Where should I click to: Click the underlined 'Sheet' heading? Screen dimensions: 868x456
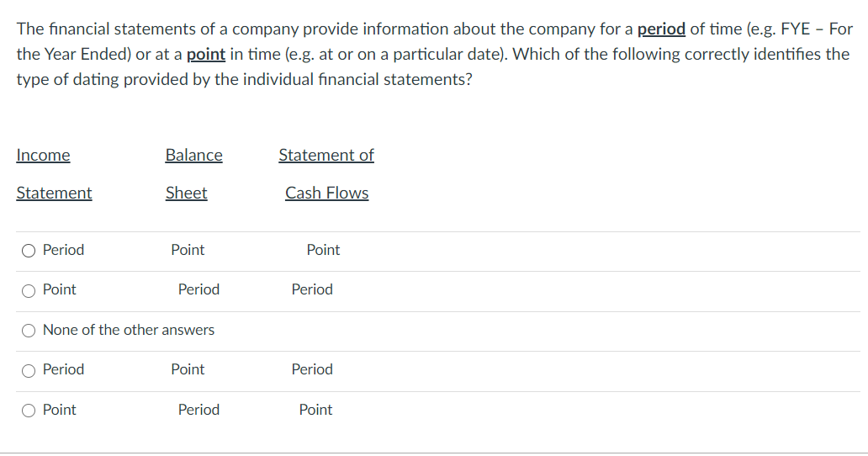(x=186, y=193)
